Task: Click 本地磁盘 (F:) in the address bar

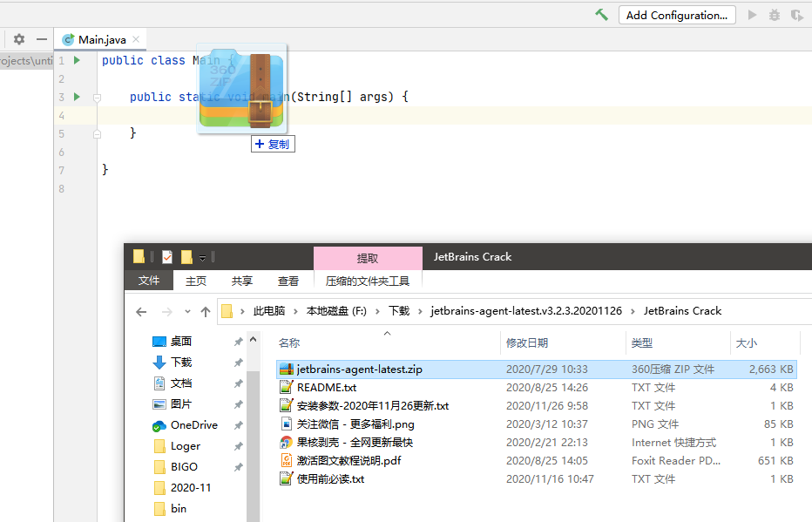Action: pos(336,311)
